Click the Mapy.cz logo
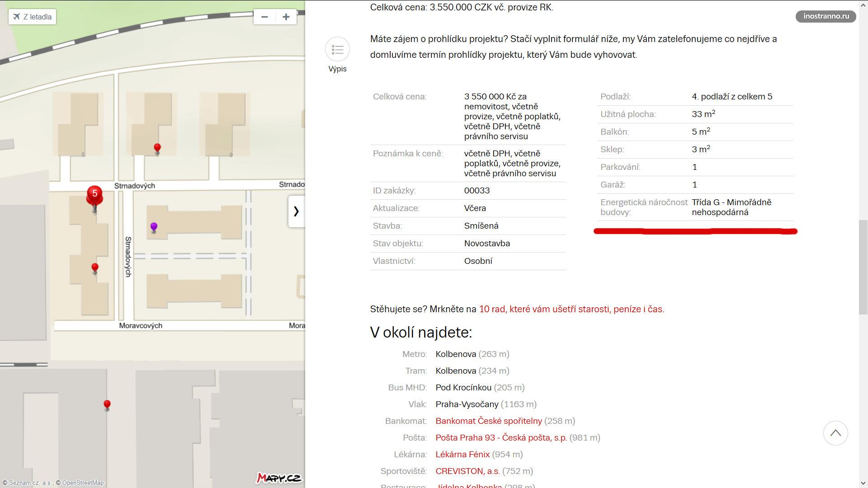 click(x=278, y=478)
